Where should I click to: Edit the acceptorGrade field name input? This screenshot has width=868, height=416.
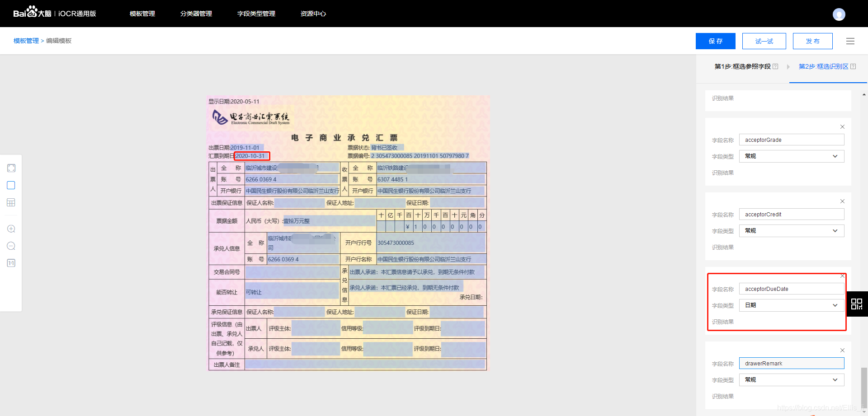(792, 140)
